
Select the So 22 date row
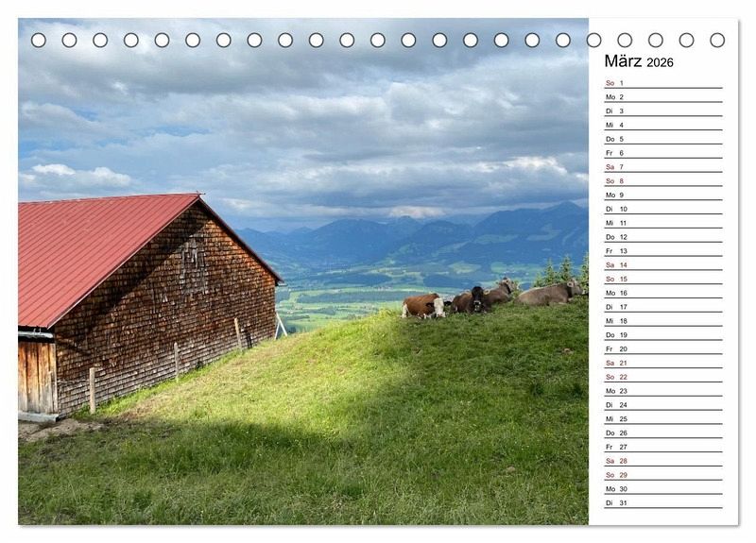coord(663,376)
